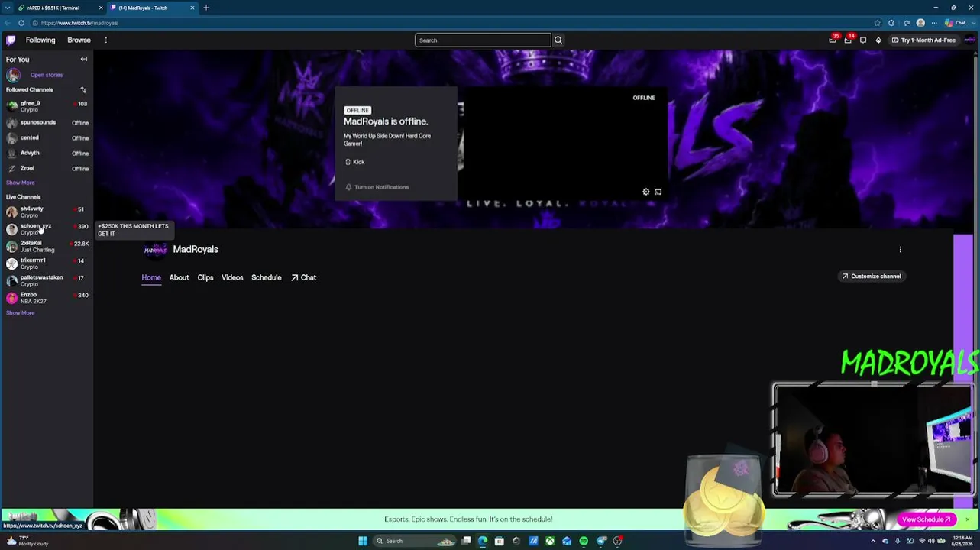Viewport: 980px width, 550px height.
Task: Click Customize channel button
Action: click(x=872, y=276)
